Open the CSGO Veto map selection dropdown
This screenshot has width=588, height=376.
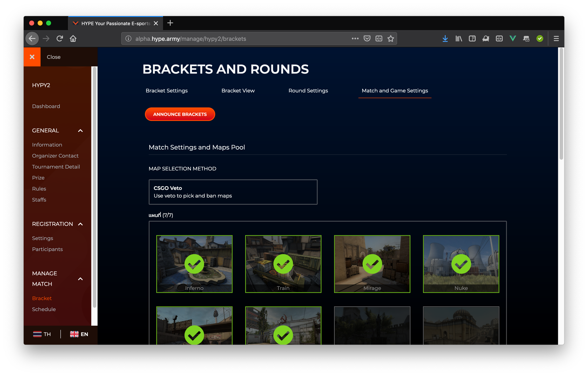(233, 192)
